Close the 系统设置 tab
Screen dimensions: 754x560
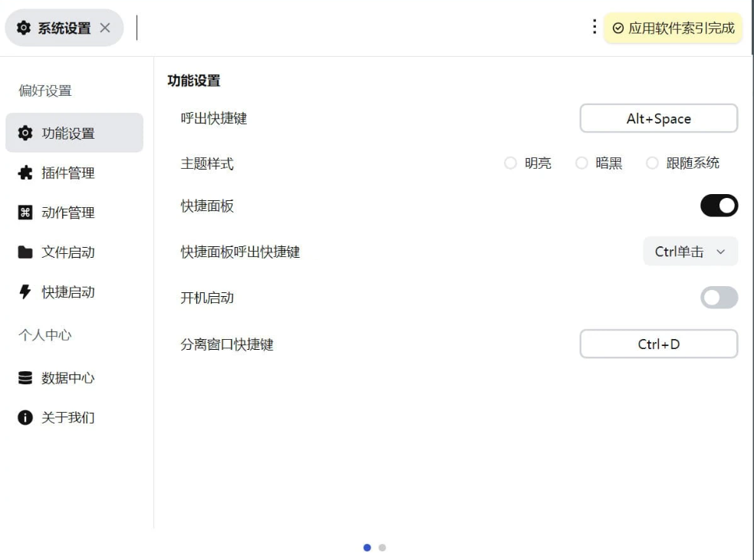pos(104,28)
